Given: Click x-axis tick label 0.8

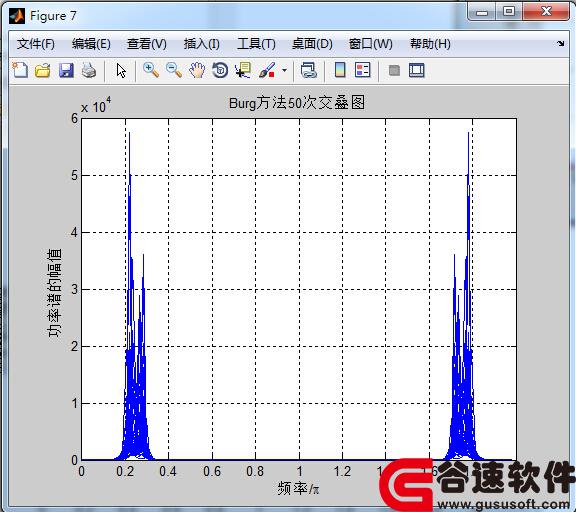Looking at the screenshot, I should (x=255, y=471).
